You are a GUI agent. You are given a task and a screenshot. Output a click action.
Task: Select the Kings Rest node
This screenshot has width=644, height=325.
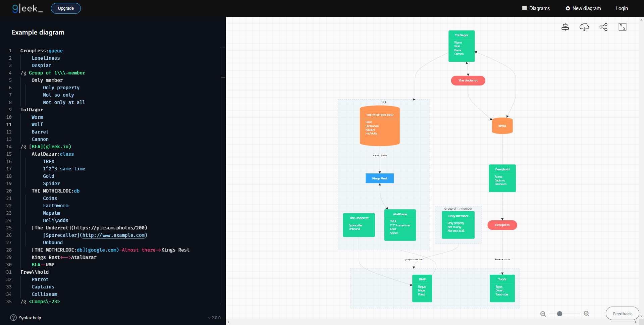tap(379, 178)
